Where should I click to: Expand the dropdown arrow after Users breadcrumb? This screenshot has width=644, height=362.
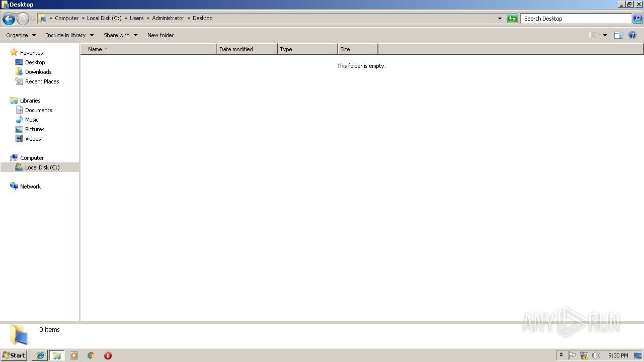[148, 19]
